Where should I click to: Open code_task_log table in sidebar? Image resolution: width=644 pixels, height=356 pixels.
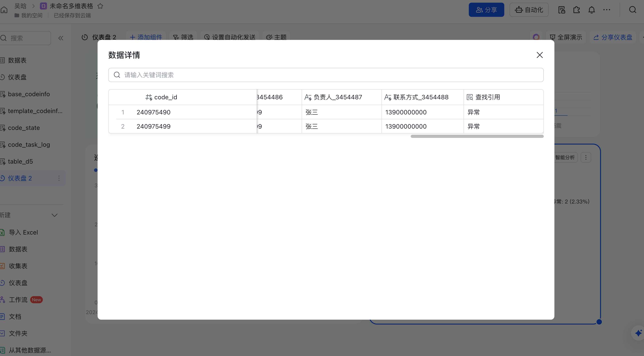click(29, 145)
